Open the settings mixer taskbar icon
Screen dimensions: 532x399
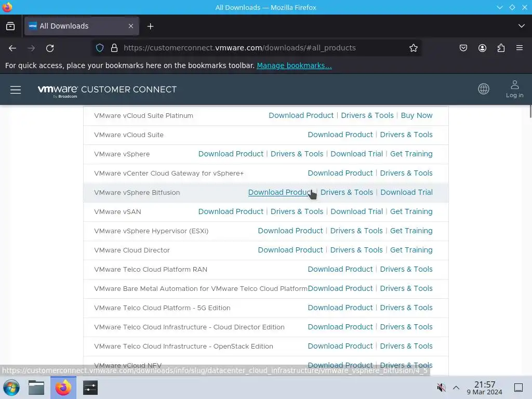click(x=90, y=388)
